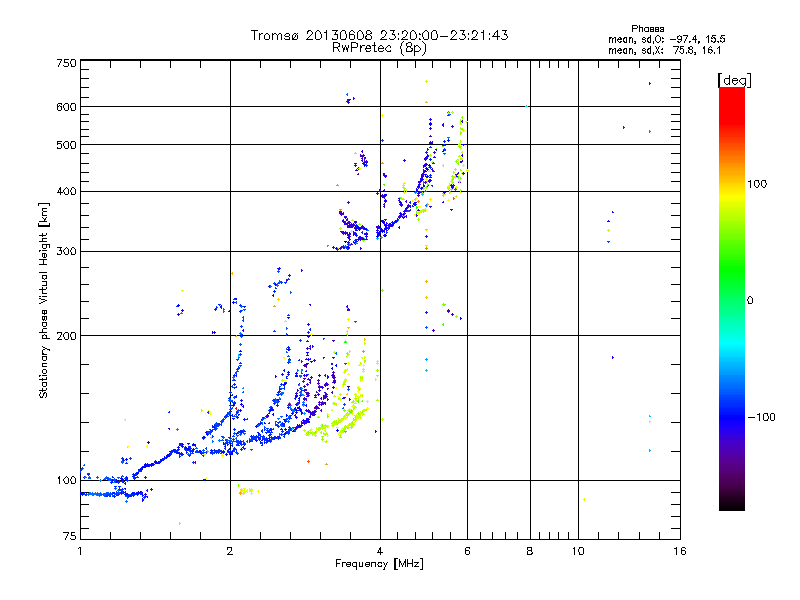Image resolution: width=800 pixels, height=600 pixels.
Task: Click the 'RwPretec (8p)' subtitle
Action: (379, 48)
